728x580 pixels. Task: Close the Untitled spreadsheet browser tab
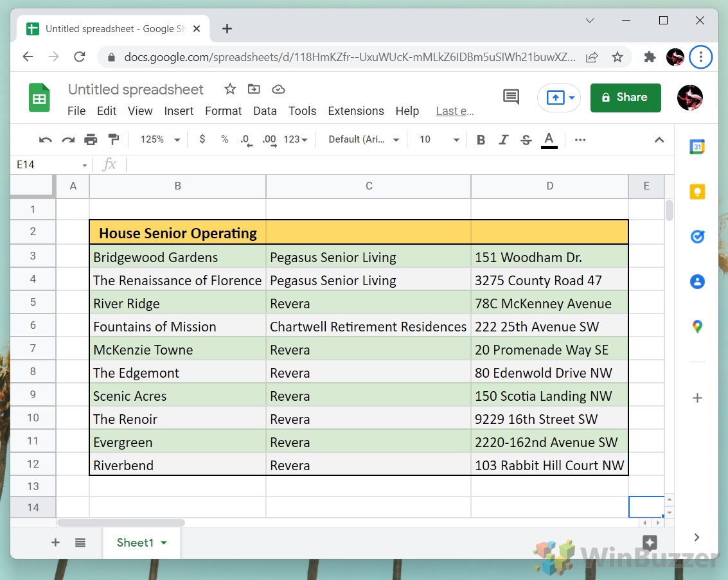pyautogui.click(x=197, y=29)
